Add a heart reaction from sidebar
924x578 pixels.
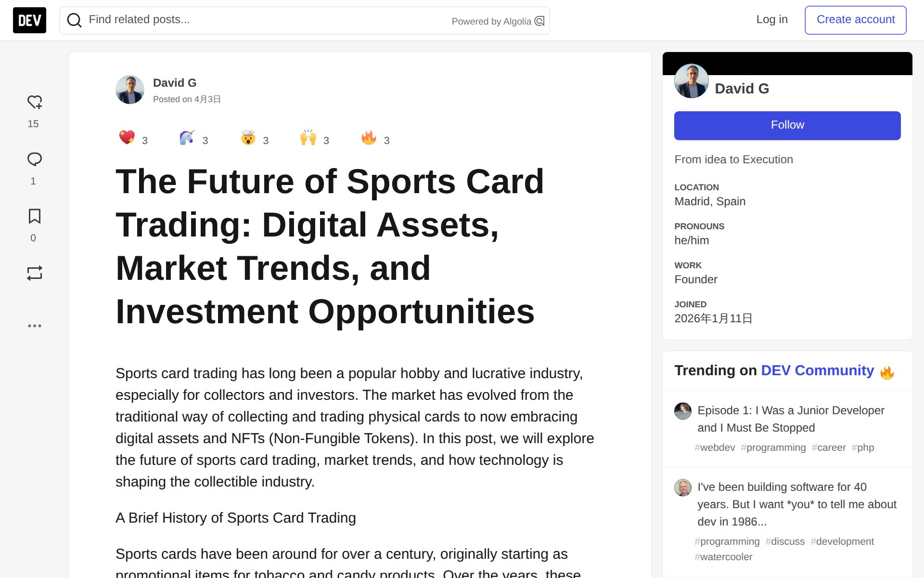34,102
